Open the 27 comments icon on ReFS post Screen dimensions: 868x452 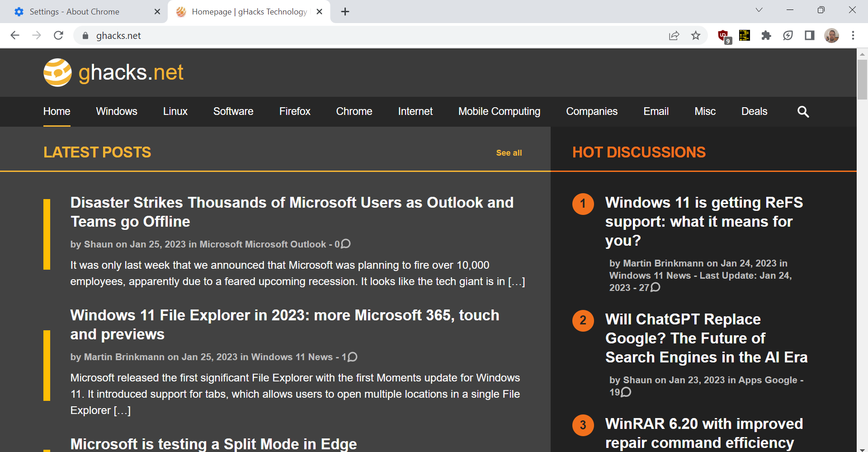[x=655, y=287]
